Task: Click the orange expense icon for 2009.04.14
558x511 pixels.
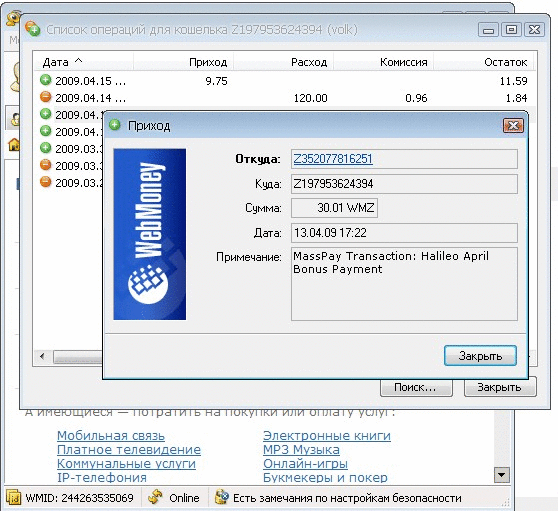Action: point(46,97)
